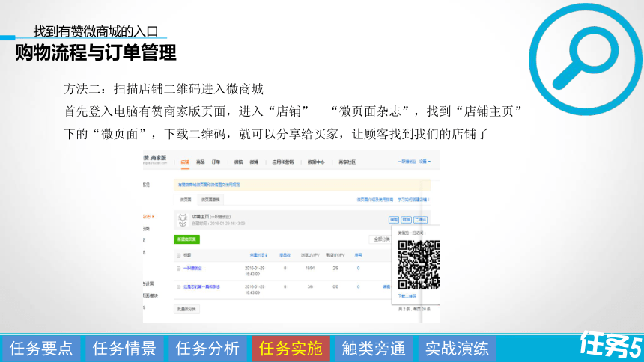Viewport: 644px width, 362px height.
Task: Click 链接 button on 店铺主页 row
Action: click(x=406, y=220)
